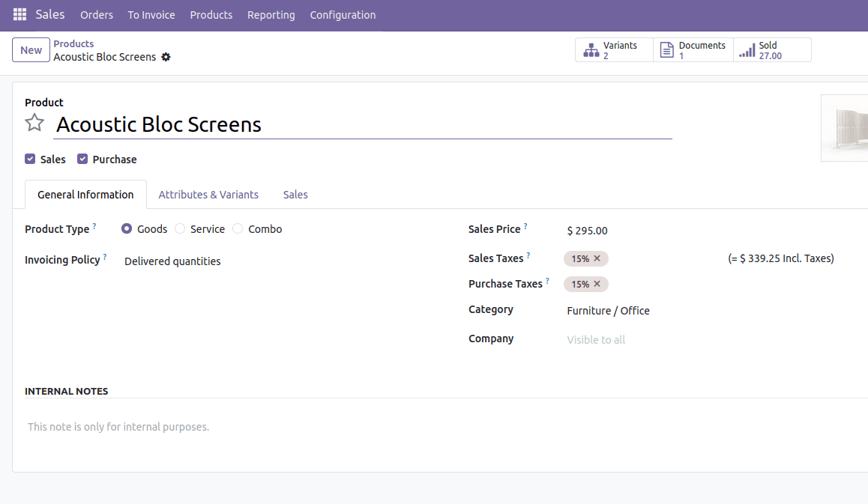Remove the 15% Purchase Taxes tag
868x504 pixels.
(x=597, y=284)
